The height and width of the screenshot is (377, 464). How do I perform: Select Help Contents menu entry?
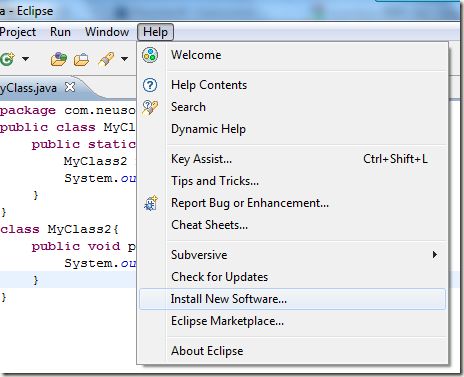point(292,85)
